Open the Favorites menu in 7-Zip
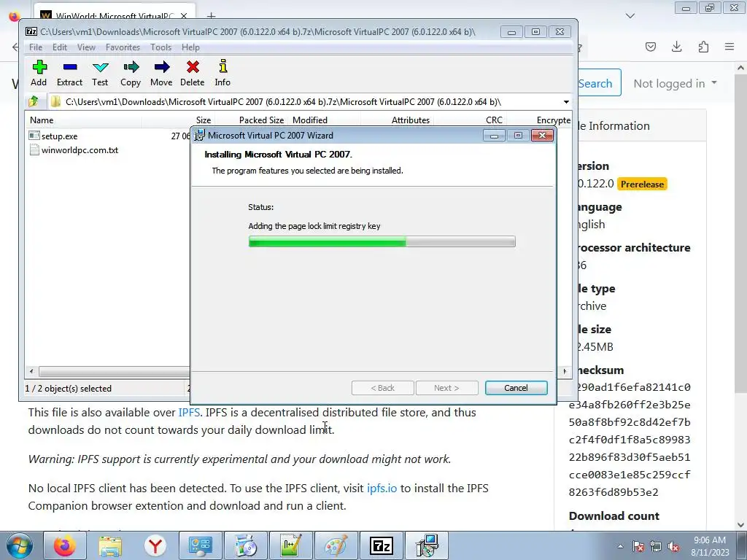Image resolution: width=747 pixels, height=560 pixels. tap(123, 47)
